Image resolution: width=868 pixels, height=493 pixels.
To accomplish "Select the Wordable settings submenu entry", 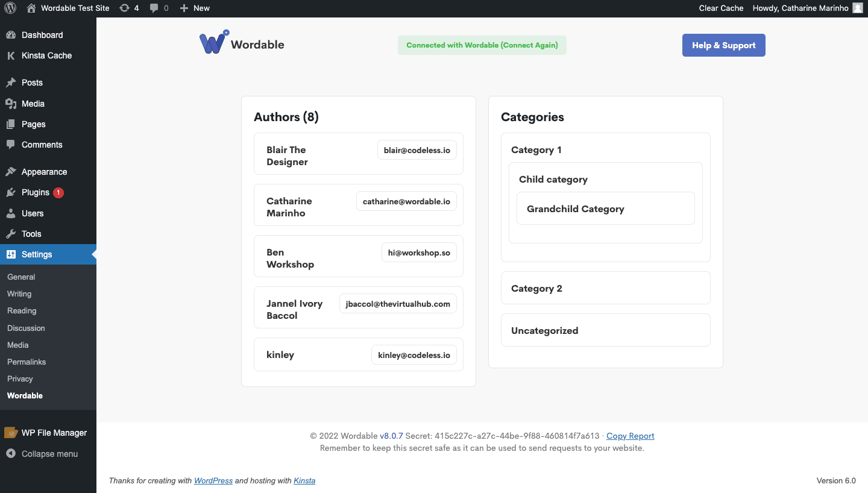I will 25,395.
